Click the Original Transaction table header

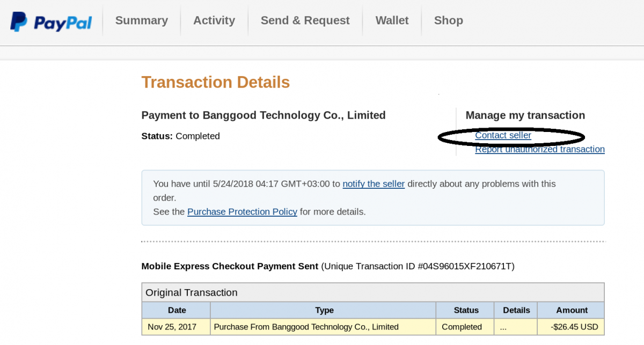pyautogui.click(x=373, y=292)
